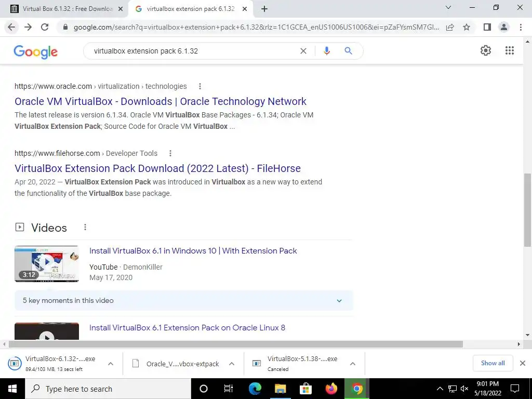Click the Windows taskbar search box
This screenshot has width=532, height=399.
[x=108, y=389]
